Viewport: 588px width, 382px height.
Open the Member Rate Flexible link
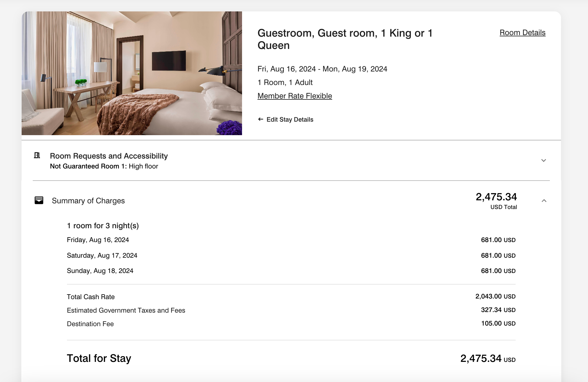point(295,96)
